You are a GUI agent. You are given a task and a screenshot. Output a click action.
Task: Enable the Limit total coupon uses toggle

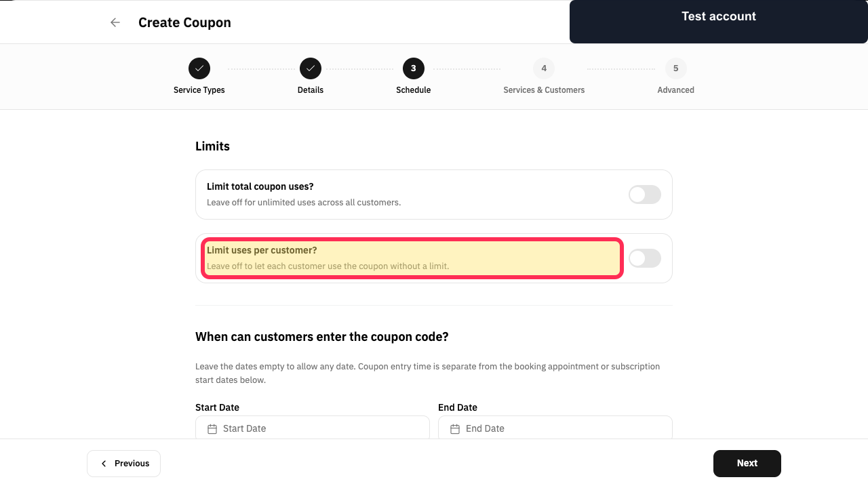(645, 195)
